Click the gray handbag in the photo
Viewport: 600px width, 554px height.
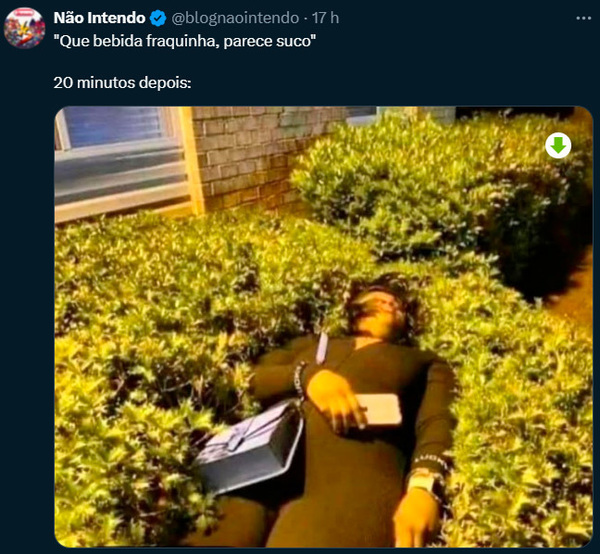[x=249, y=448]
